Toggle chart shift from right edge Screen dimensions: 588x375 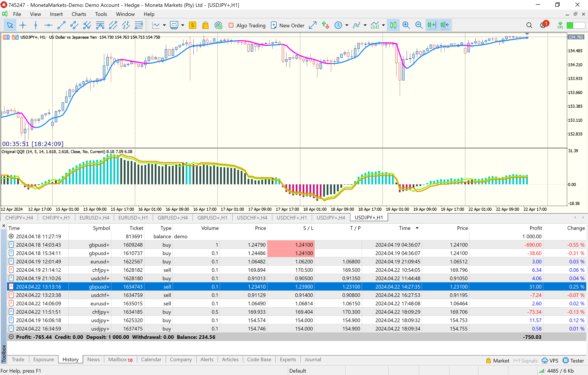[x=445, y=25]
